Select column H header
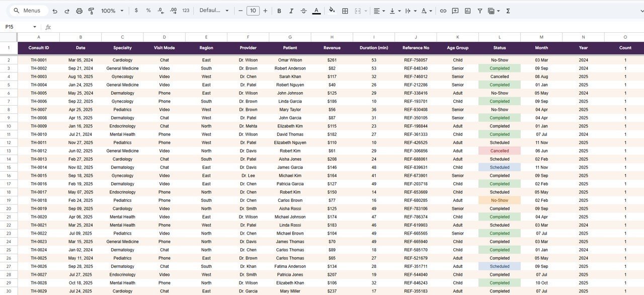Image resolution: width=644 pixels, height=295 pixels. [332, 37]
